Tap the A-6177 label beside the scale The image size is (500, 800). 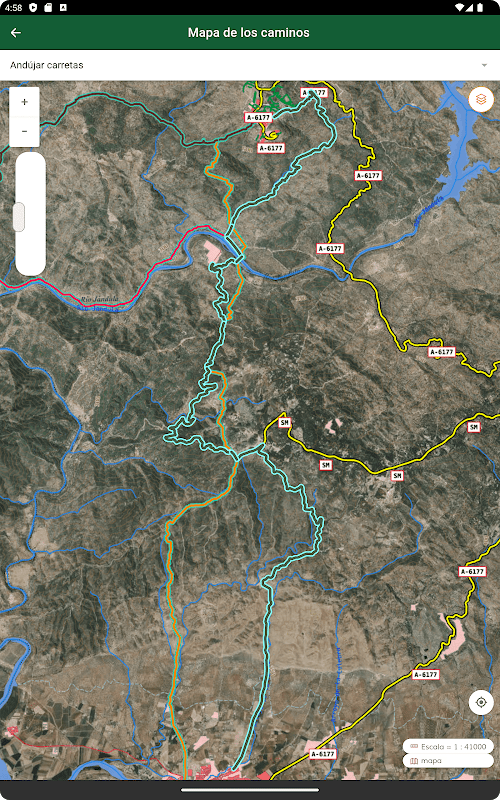pyautogui.click(x=425, y=674)
